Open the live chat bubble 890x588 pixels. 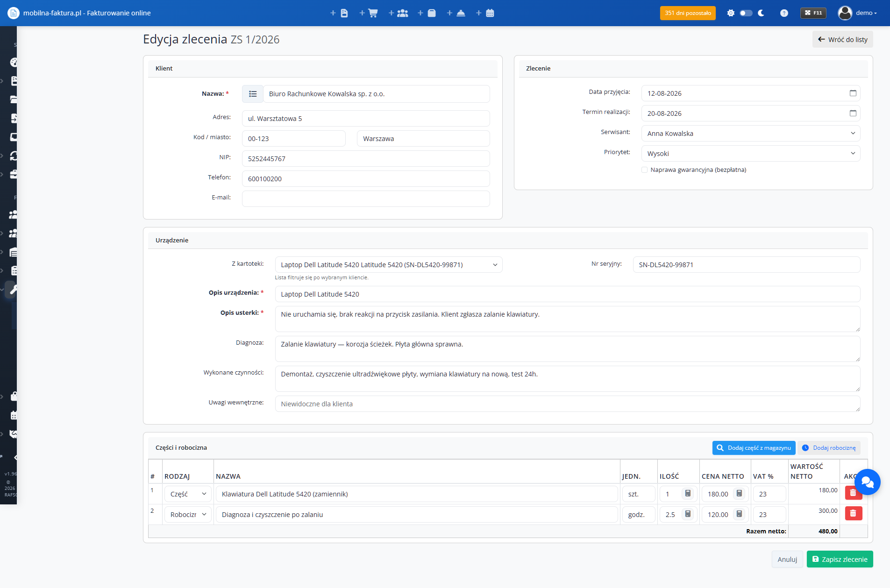pos(868,482)
